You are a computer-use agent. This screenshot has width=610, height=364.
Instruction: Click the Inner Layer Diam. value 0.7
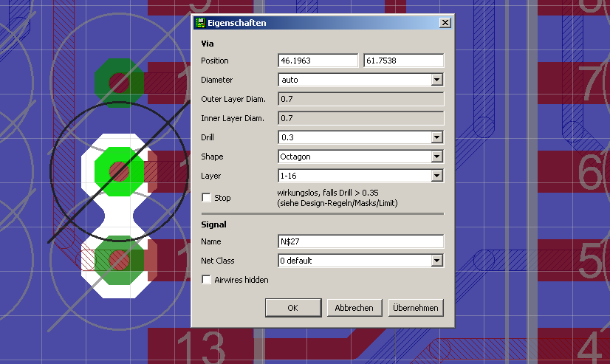pos(360,118)
